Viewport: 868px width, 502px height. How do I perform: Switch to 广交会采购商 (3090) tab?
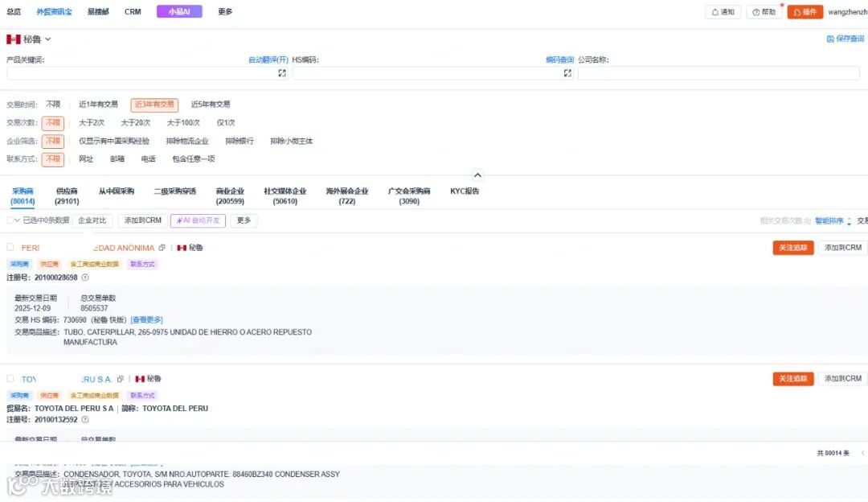409,196
